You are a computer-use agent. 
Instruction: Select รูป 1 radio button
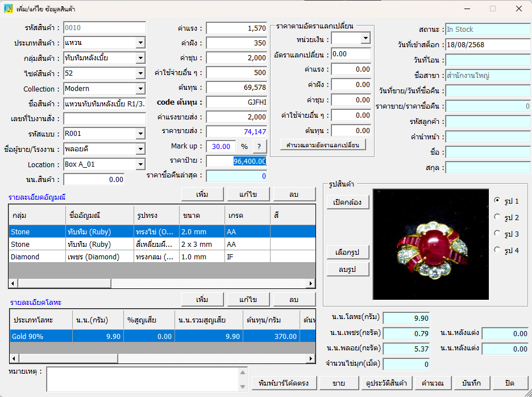coord(497,201)
